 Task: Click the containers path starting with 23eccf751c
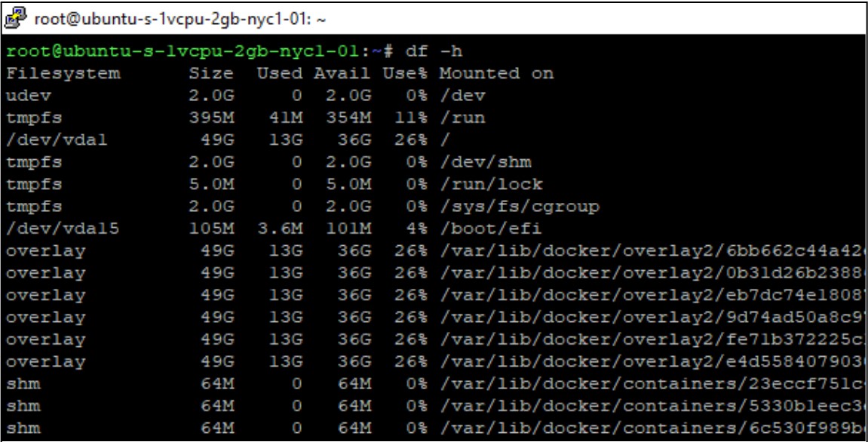652,384
